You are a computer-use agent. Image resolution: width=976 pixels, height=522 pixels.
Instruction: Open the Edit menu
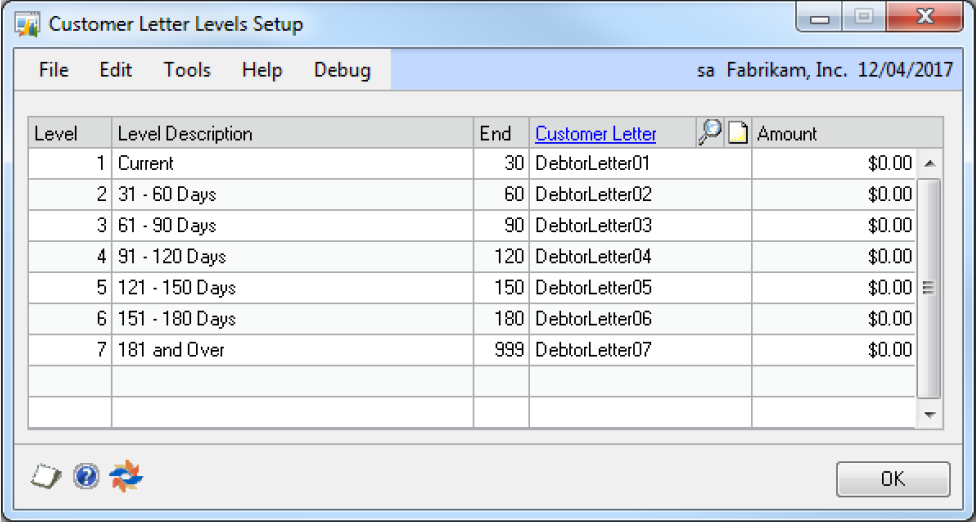coord(116,70)
